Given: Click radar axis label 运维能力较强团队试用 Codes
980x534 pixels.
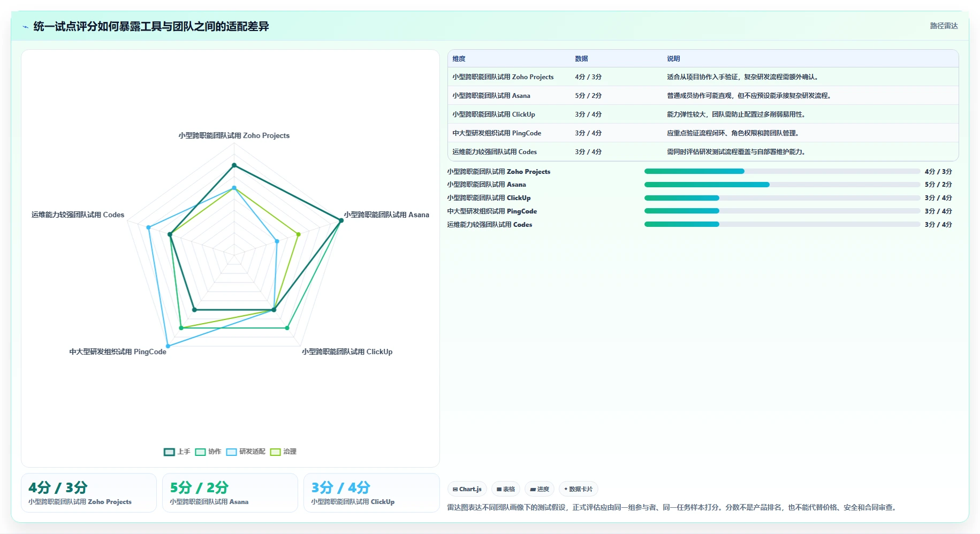Looking at the screenshot, I should 78,215.
